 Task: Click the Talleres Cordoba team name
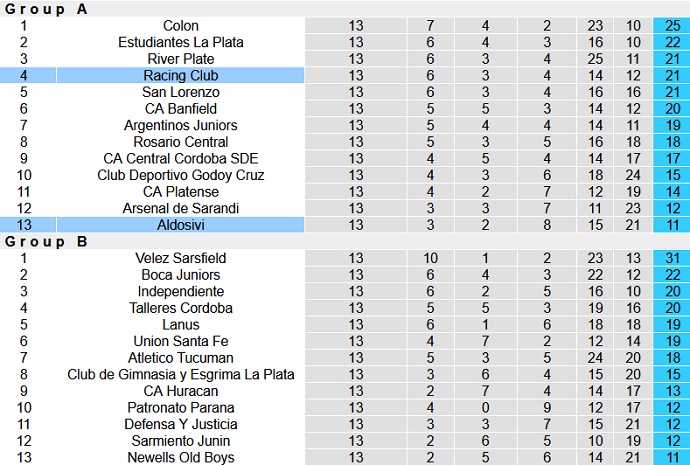point(180,308)
